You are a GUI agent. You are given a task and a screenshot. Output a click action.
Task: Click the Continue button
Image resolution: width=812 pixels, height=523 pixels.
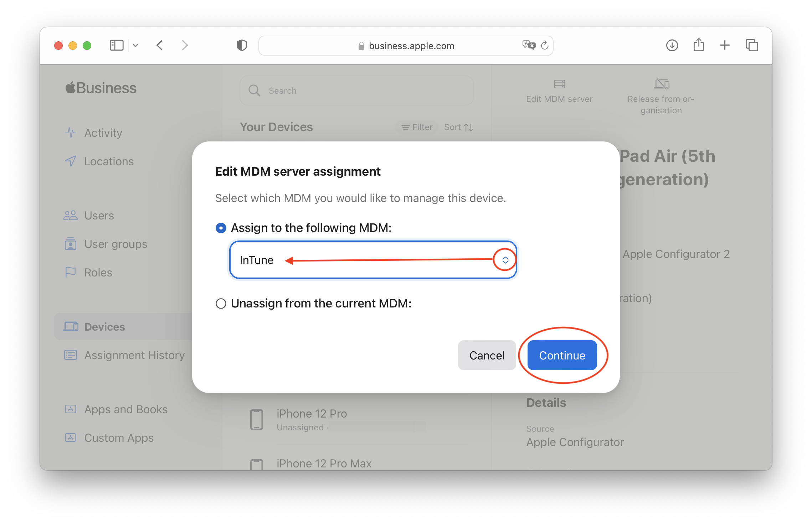(562, 355)
